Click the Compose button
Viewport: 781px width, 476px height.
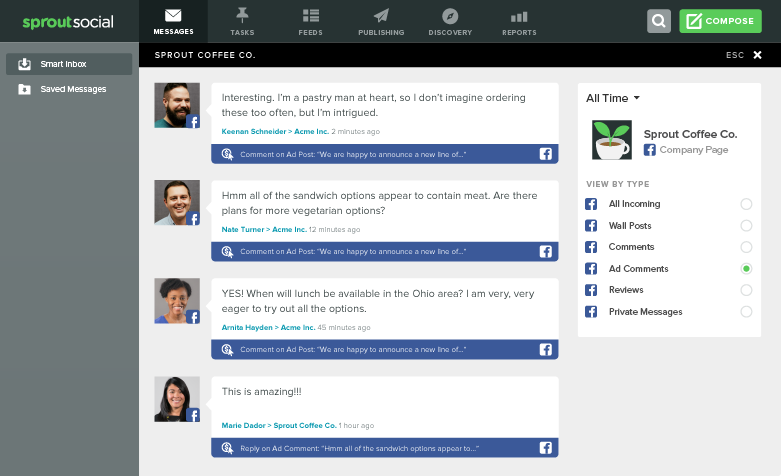720,21
